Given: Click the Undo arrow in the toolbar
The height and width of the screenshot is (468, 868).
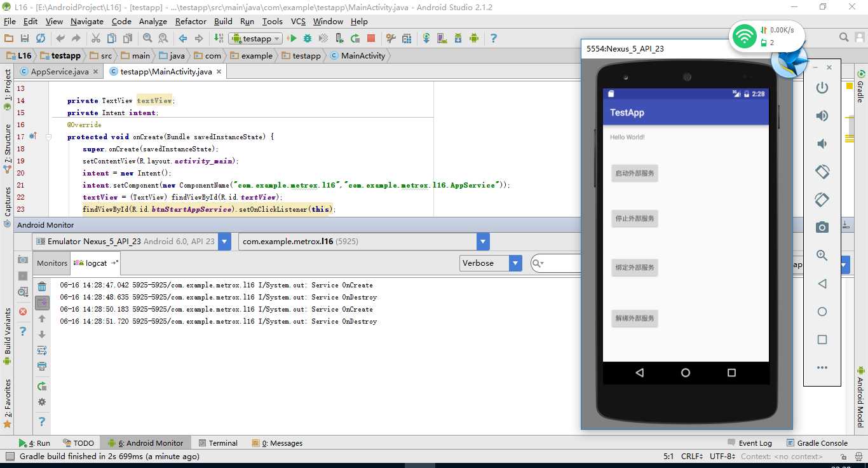Looking at the screenshot, I should click(60, 38).
